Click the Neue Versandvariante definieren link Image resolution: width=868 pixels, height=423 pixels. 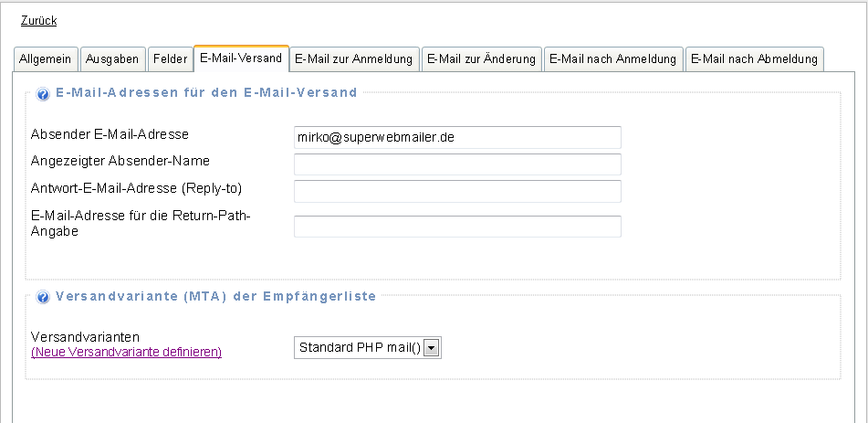[x=127, y=352]
